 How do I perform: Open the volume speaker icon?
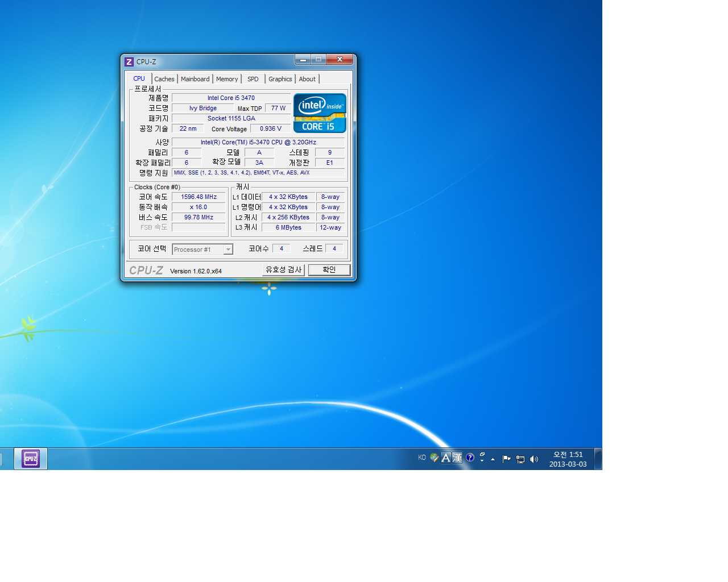[x=533, y=459]
